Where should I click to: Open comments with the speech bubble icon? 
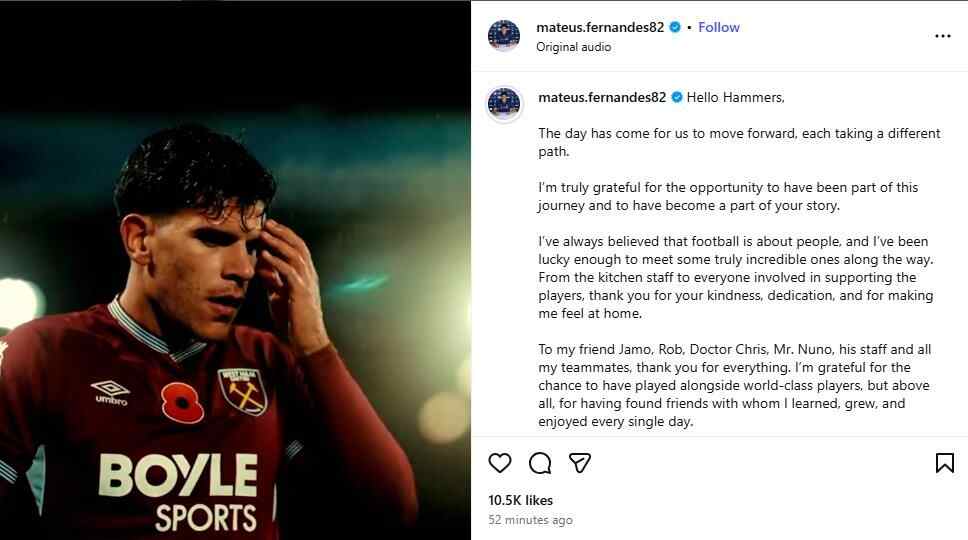540,463
